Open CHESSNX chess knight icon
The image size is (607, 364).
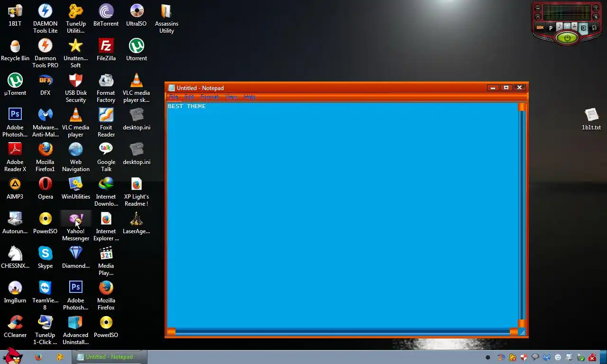point(15,257)
